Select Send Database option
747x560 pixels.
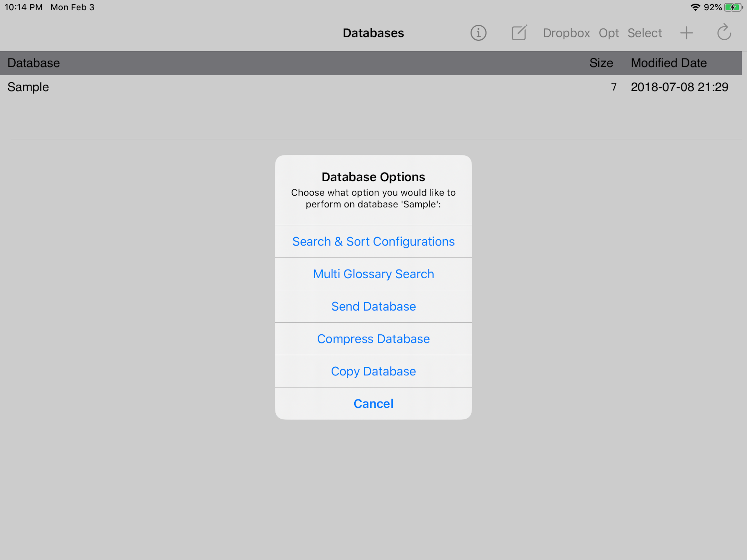[373, 306]
